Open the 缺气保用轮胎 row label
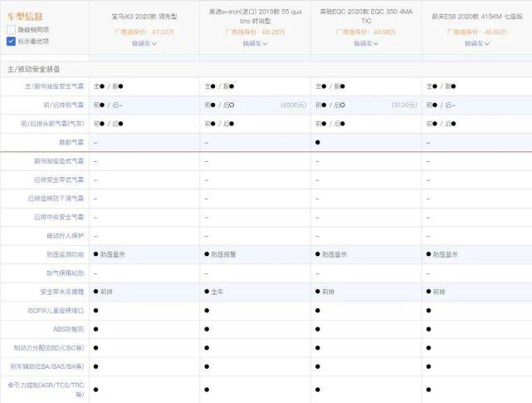The width and height of the screenshot is (532, 403). coord(65,273)
